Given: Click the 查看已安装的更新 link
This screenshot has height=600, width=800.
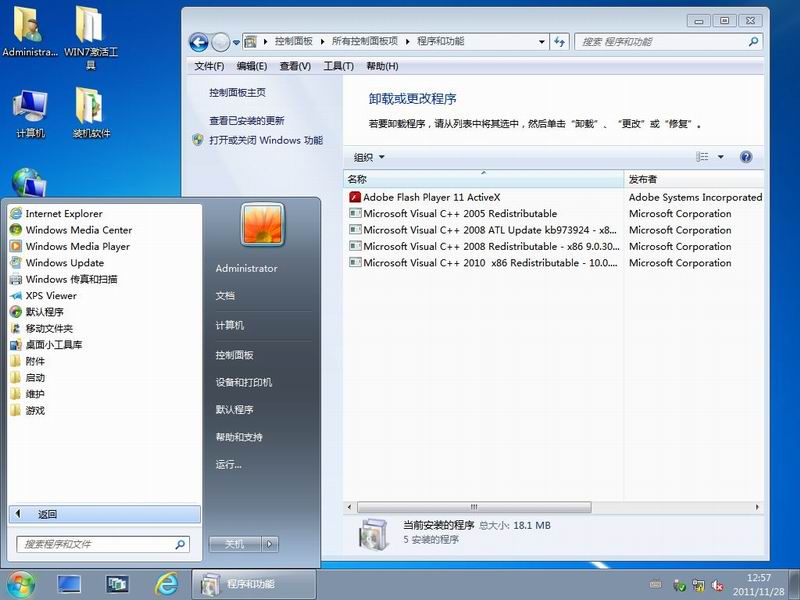Looking at the screenshot, I should pyautogui.click(x=246, y=120).
